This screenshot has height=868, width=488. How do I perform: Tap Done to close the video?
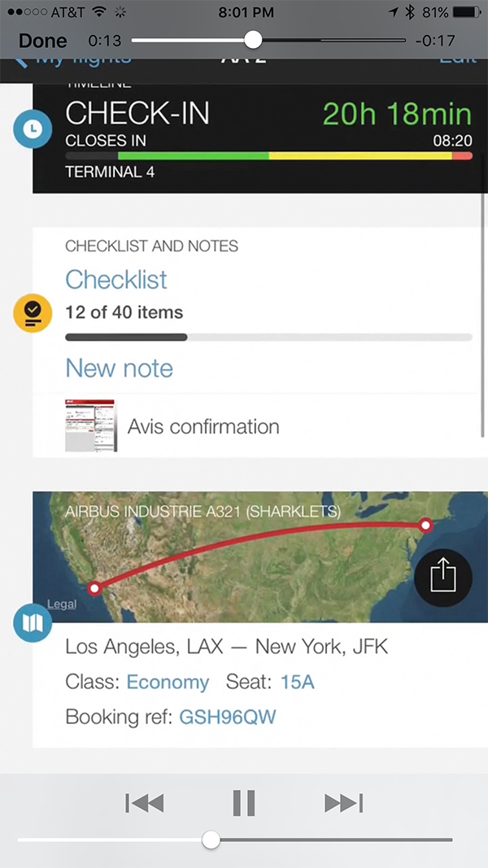click(x=43, y=41)
